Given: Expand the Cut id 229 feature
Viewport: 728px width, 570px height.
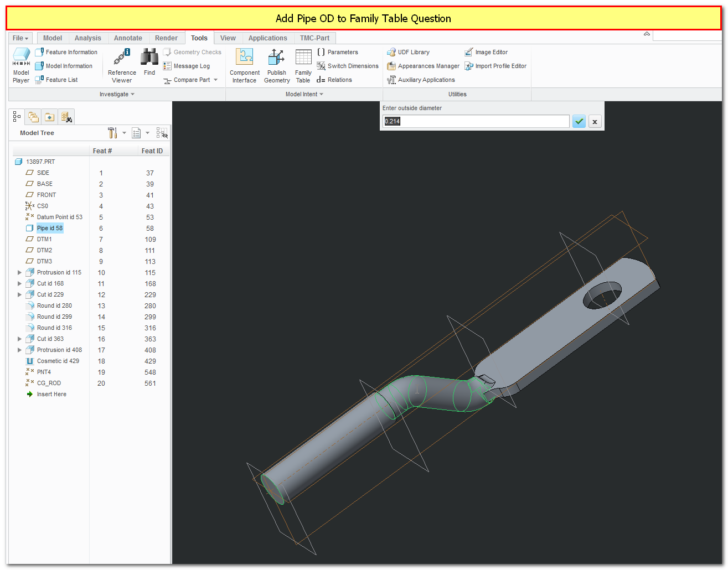Looking at the screenshot, I should (20, 294).
